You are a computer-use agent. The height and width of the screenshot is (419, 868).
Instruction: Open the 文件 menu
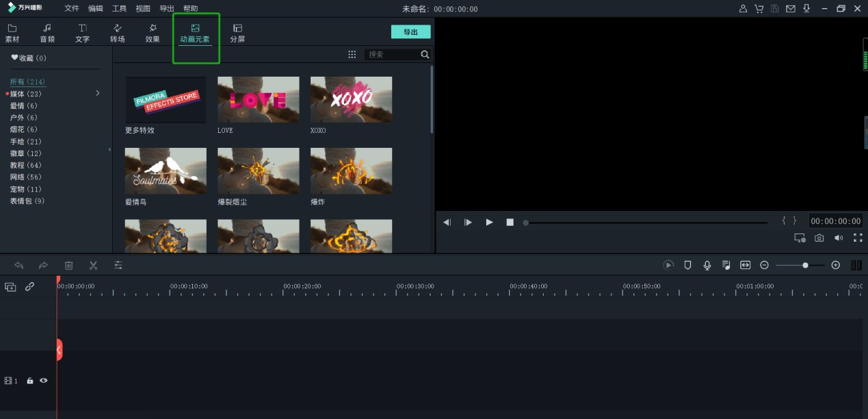72,9
